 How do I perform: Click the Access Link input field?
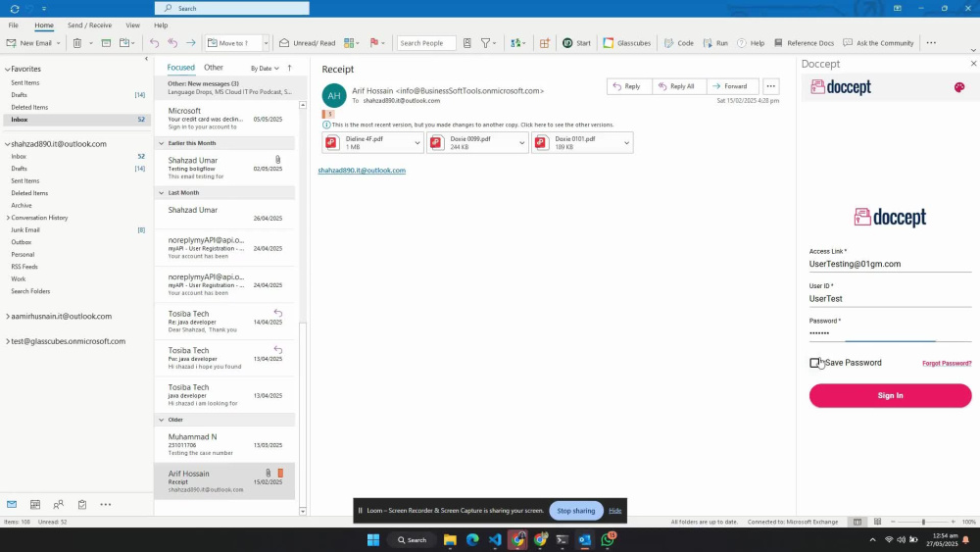890,265
